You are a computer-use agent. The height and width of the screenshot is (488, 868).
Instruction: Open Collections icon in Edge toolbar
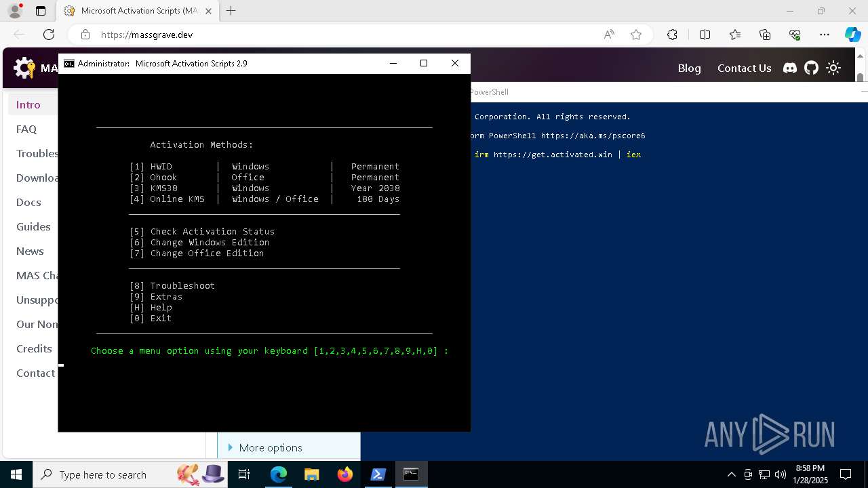pyautogui.click(x=765, y=35)
